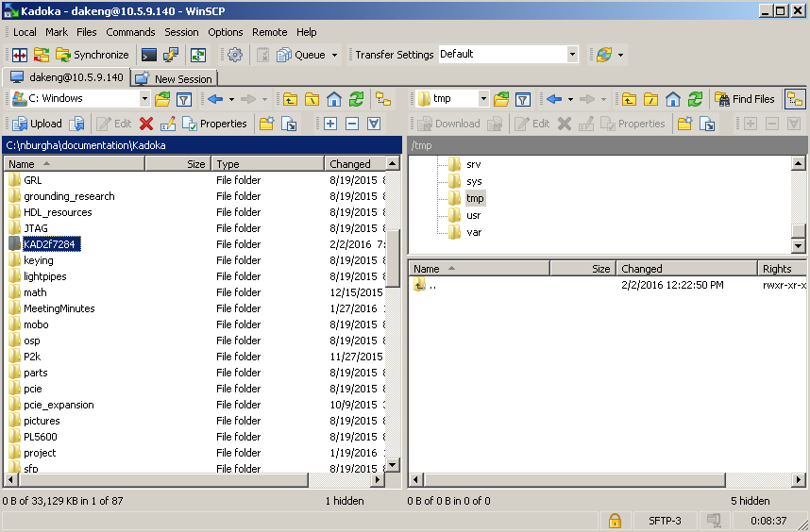Select the var folder in remote tree
This screenshot has width=810, height=532.
point(474,232)
